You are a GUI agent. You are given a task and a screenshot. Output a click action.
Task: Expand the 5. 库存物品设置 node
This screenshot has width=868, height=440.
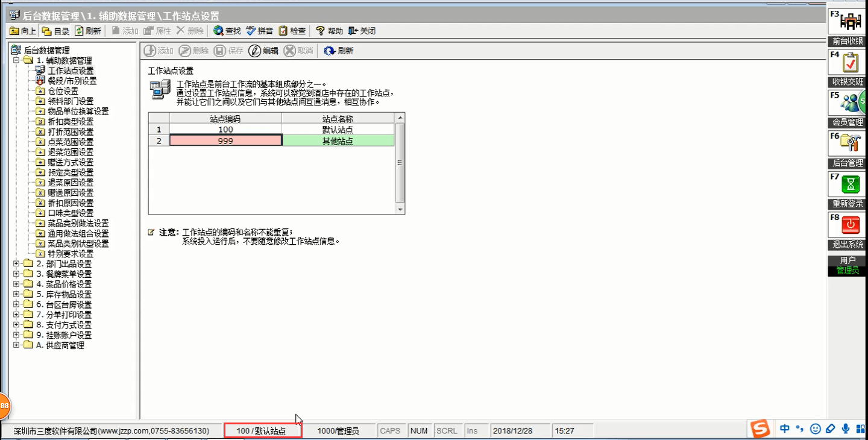pos(16,295)
